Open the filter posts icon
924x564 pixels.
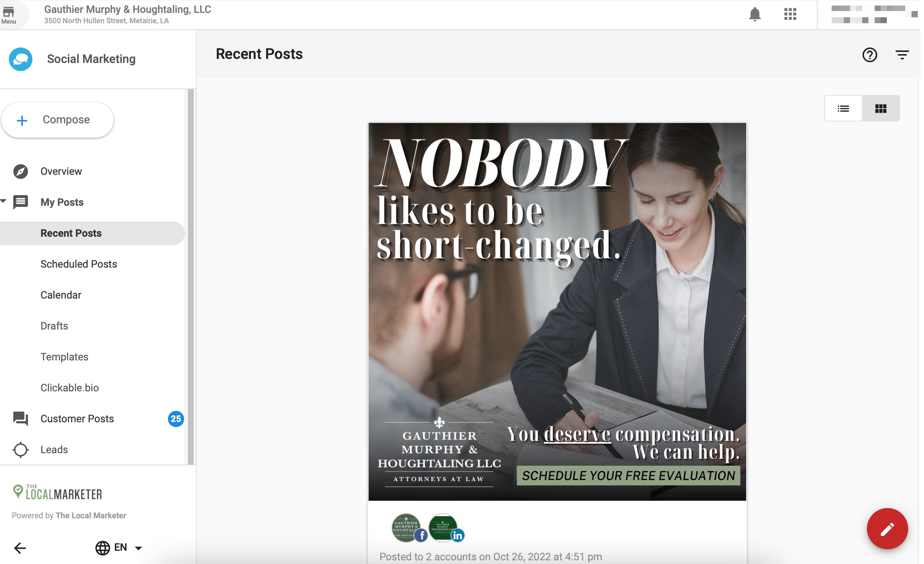905,55
